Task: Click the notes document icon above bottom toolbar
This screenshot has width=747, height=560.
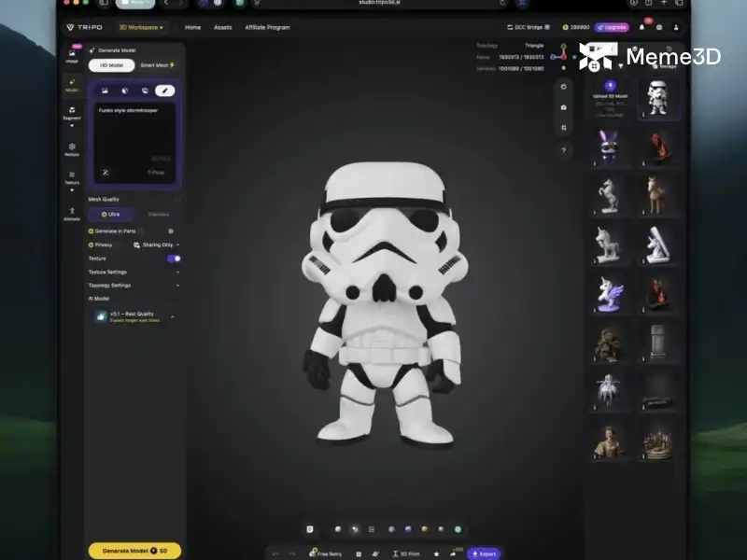Action: [x=310, y=529]
